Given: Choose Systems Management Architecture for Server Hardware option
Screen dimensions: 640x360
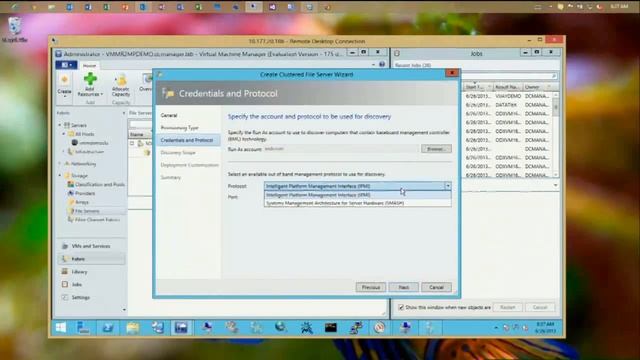Looking at the screenshot, I should (x=358, y=203).
